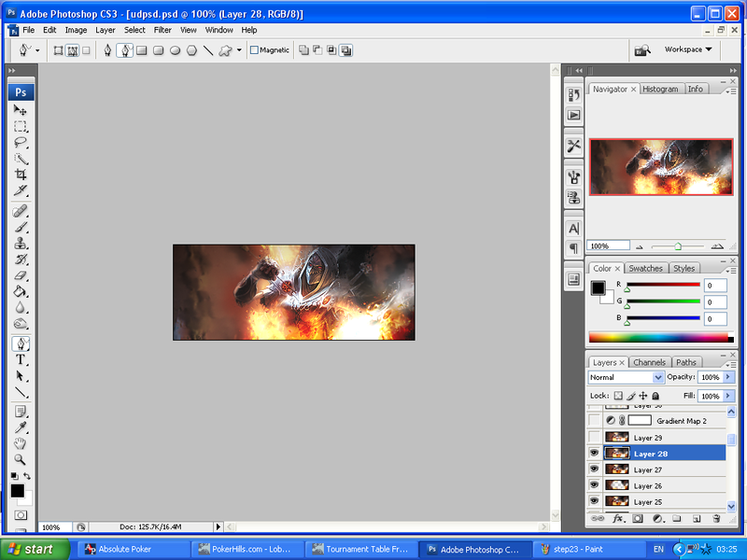Switch to the Channels tab
747x560 pixels.
tap(649, 362)
